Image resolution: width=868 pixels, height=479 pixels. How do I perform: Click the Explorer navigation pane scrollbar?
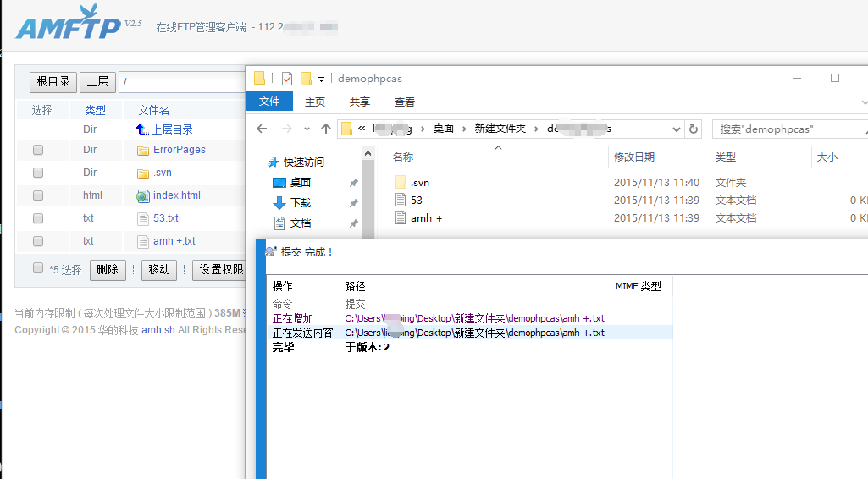[x=368, y=195]
